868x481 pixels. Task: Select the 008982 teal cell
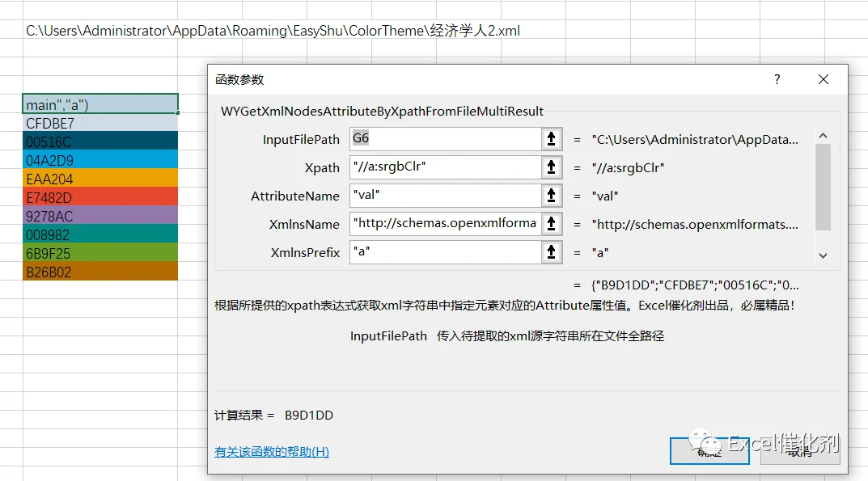point(100,234)
